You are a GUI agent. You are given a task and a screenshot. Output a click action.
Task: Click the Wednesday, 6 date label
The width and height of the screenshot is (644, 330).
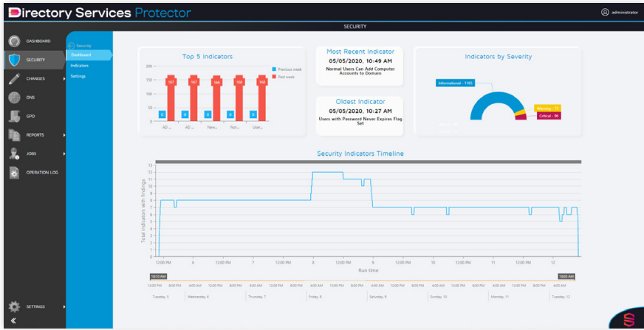(199, 296)
